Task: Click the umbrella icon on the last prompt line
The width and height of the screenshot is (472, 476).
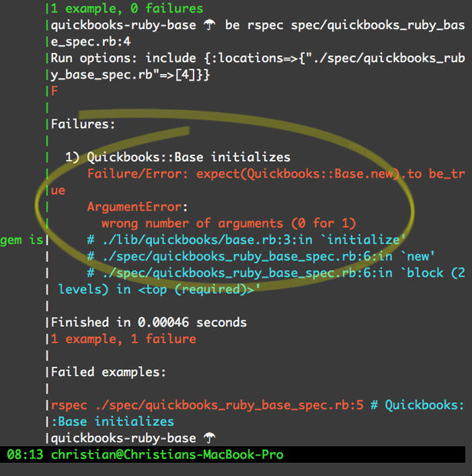Action: (x=209, y=438)
